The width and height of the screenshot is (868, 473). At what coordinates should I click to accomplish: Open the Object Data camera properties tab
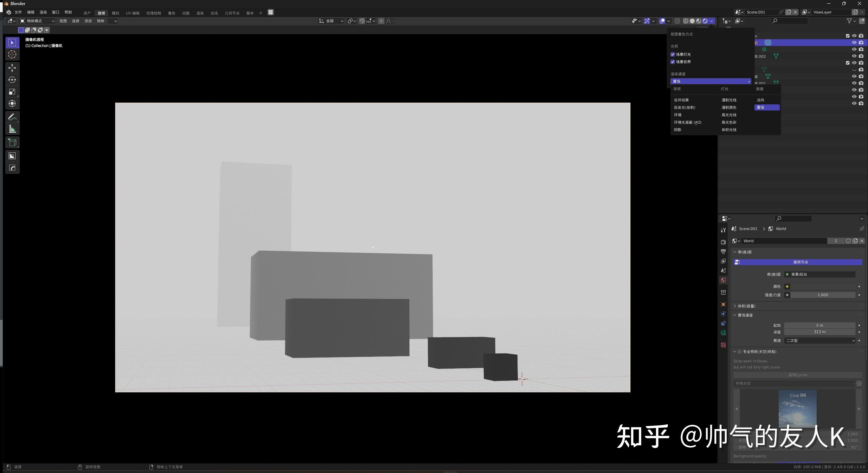point(723,333)
